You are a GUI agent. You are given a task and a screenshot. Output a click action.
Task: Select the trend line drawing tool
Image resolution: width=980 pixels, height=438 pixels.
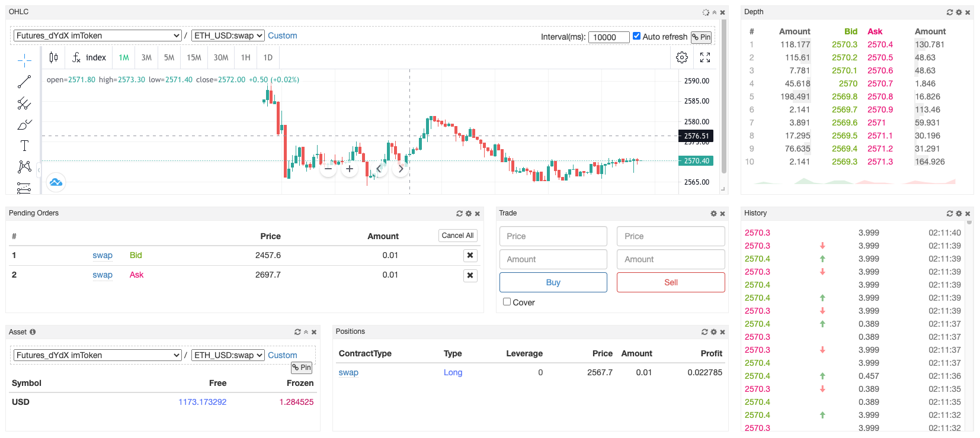[x=24, y=82]
